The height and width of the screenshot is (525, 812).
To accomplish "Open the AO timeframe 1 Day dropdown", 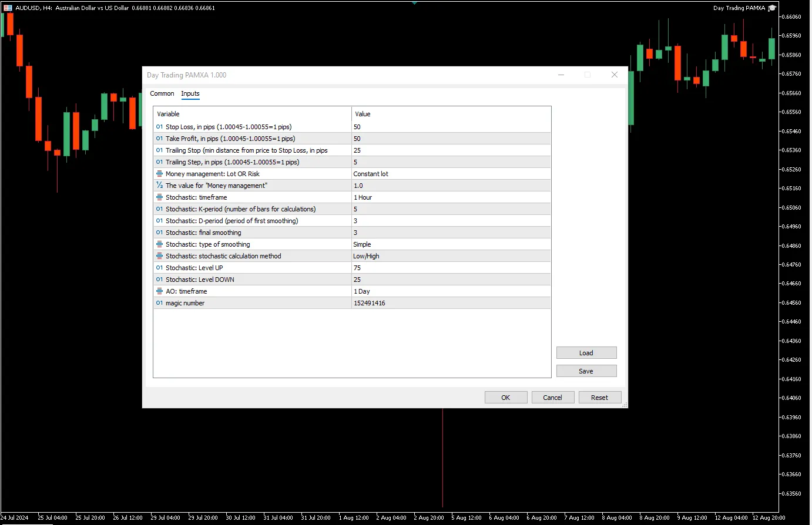I will (x=450, y=291).
